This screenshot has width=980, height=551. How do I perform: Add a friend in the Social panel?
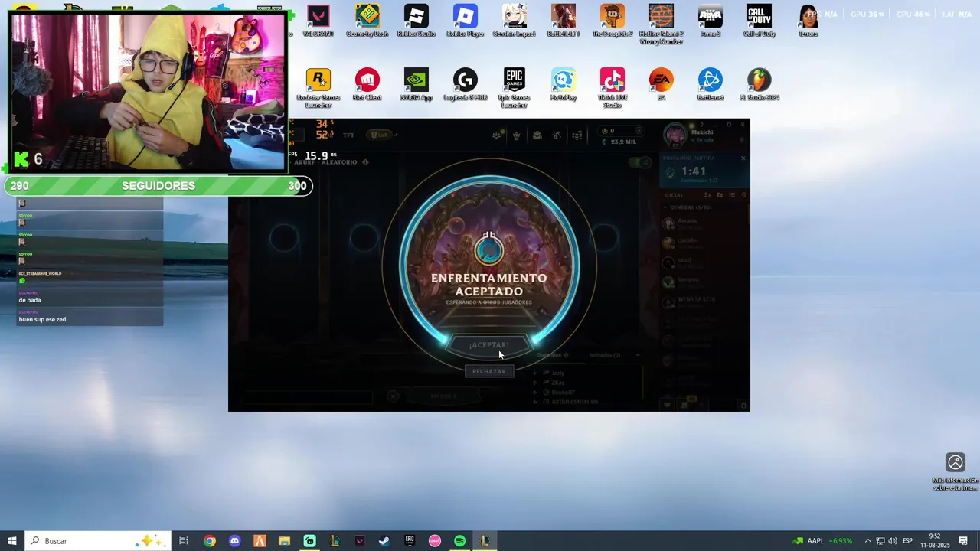click(x=707, y=195)
